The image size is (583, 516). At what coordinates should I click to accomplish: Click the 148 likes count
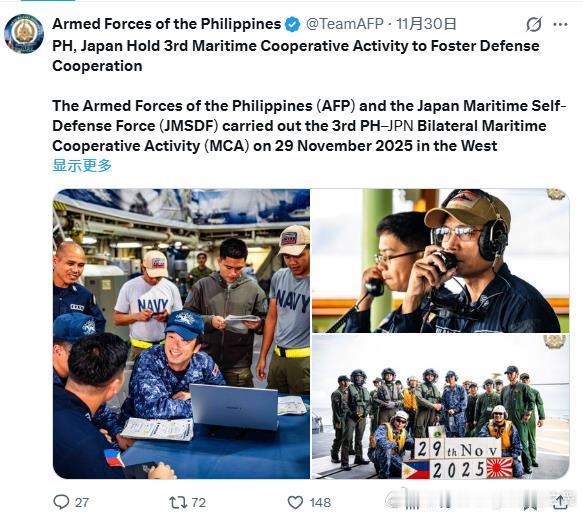320,503
